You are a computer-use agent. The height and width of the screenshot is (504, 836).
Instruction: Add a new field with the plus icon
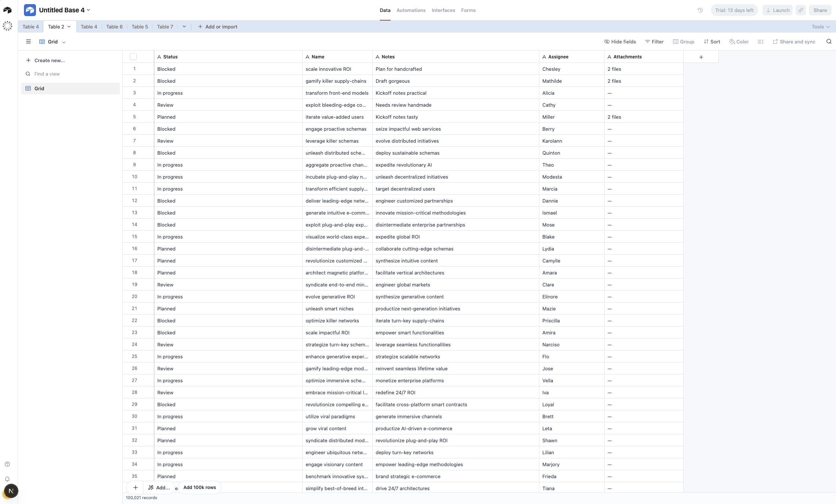[701, 57]
